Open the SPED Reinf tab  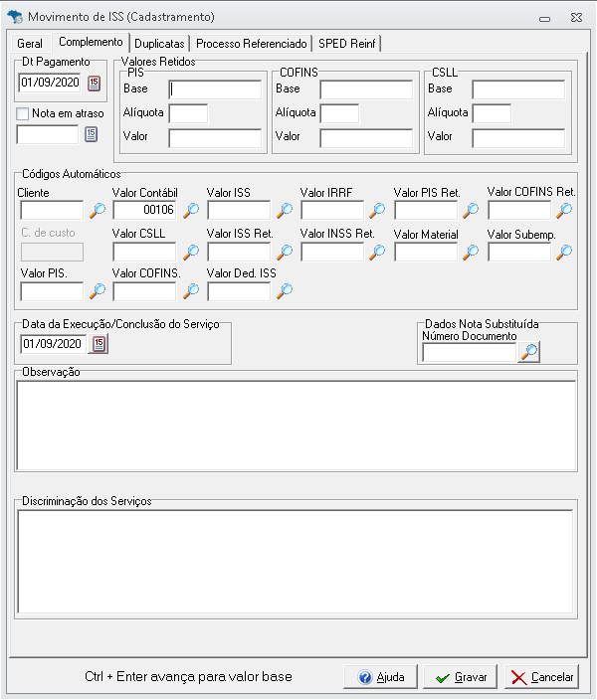point(347,44)
